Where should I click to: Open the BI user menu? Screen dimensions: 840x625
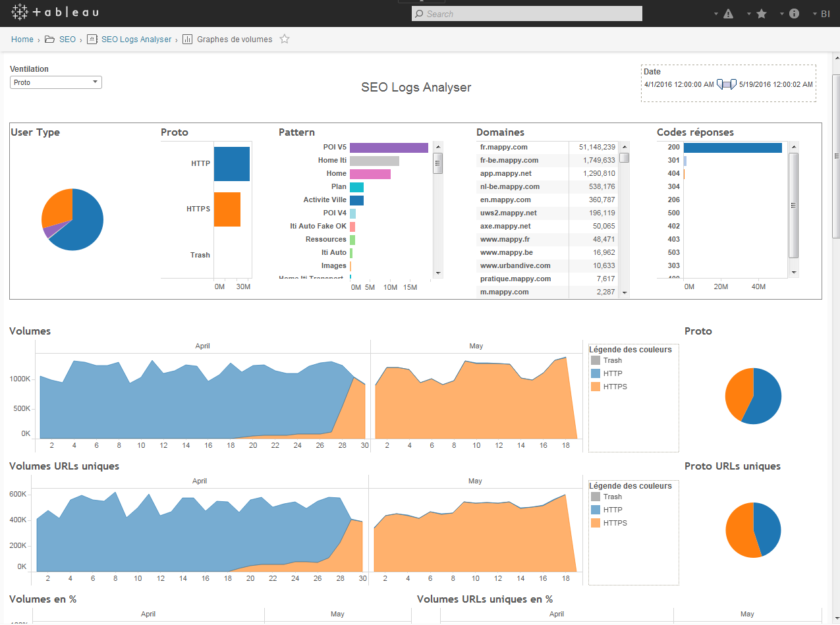tap(821, 14)
